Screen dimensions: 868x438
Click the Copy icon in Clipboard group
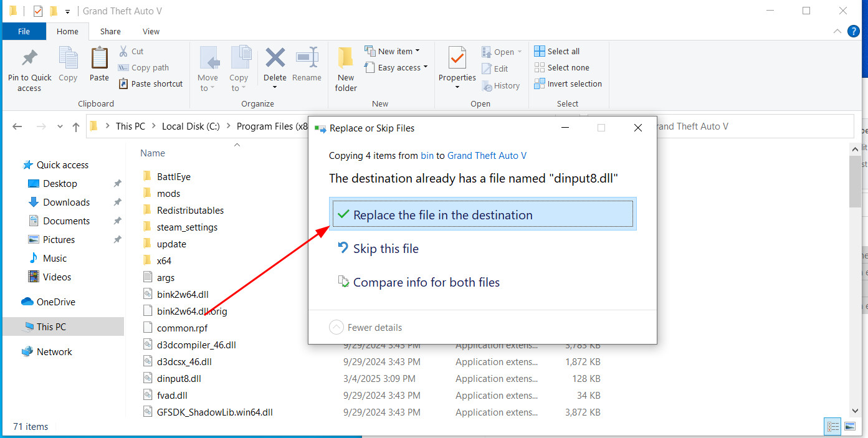[68, 58]
